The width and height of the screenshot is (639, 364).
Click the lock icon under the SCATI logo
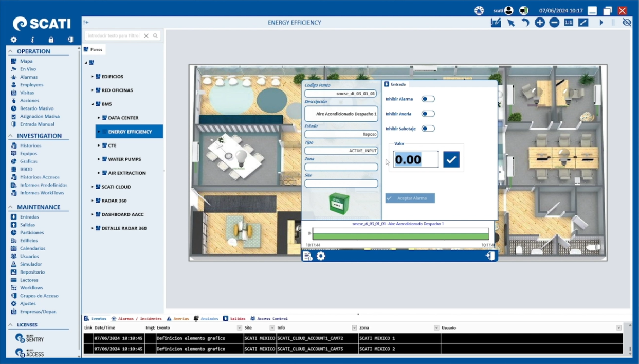click(x=51, y=40)
